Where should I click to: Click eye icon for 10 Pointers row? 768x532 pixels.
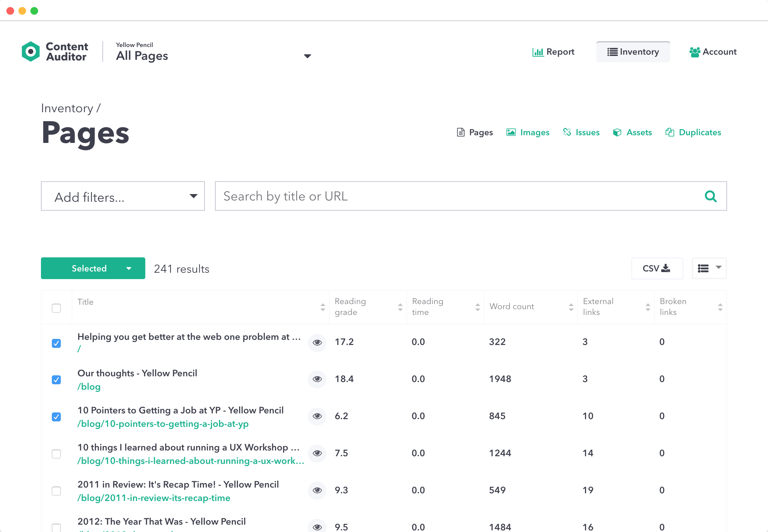(317, 416)
